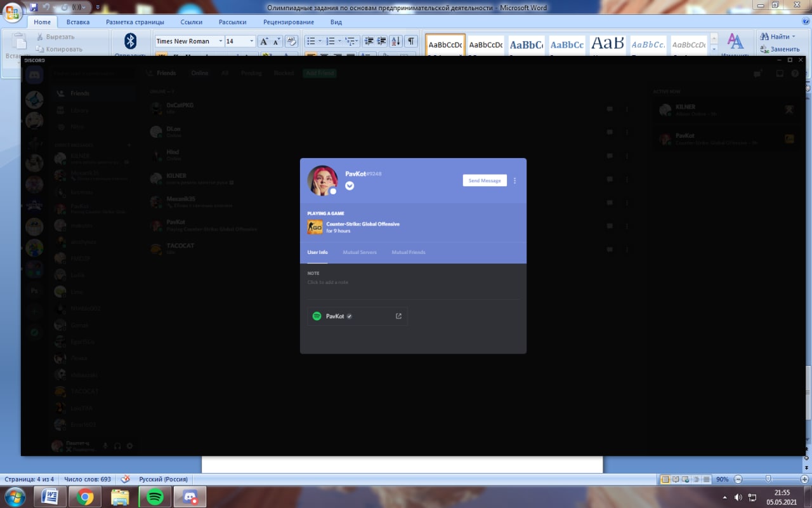The width and height of the screenshot is (812, 508).
Task: Click the 90% zoom level button
Action: [x=723, y=479]
